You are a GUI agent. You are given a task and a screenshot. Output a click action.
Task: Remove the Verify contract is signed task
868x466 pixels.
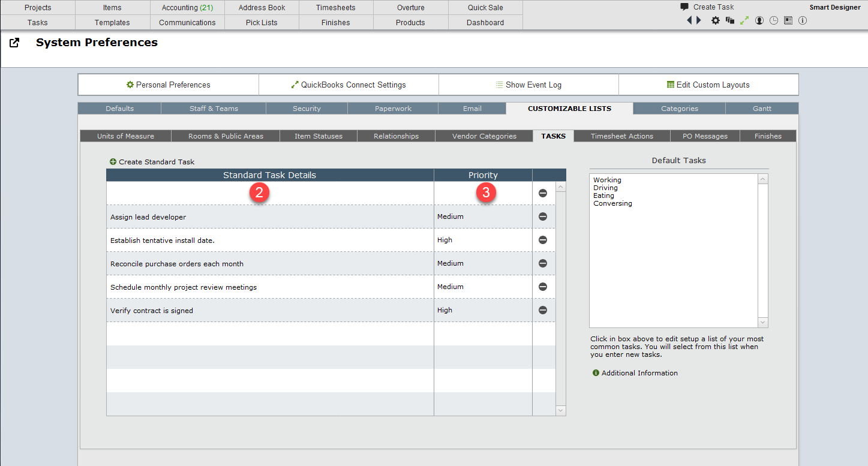543,310
